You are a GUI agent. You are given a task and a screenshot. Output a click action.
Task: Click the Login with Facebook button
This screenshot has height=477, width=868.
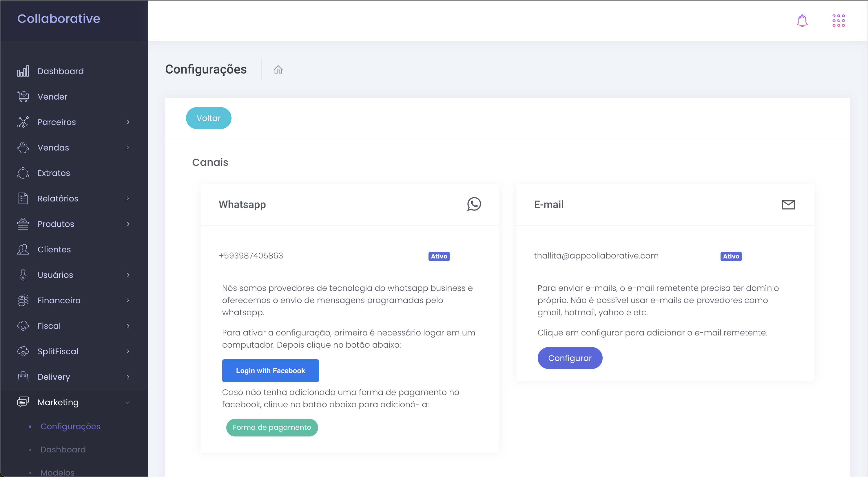tap(270, 371)
